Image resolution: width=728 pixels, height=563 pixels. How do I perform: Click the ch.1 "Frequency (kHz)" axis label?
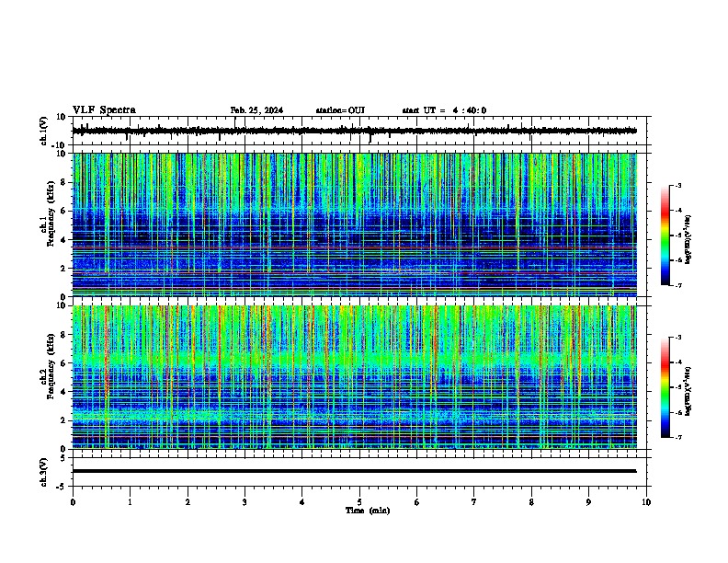coord(51,214)
